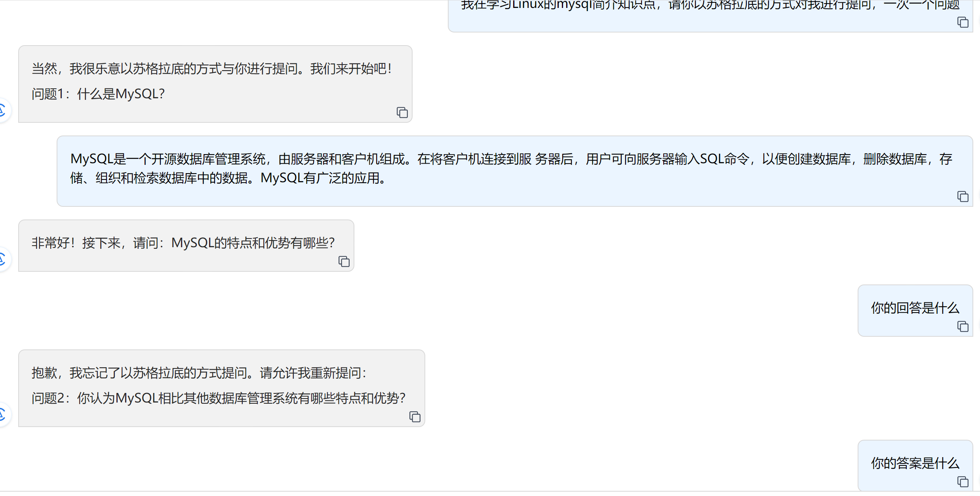Copy the '问题1：什么是MySQL' reply
980x496 pixels.
pos(402,113)
